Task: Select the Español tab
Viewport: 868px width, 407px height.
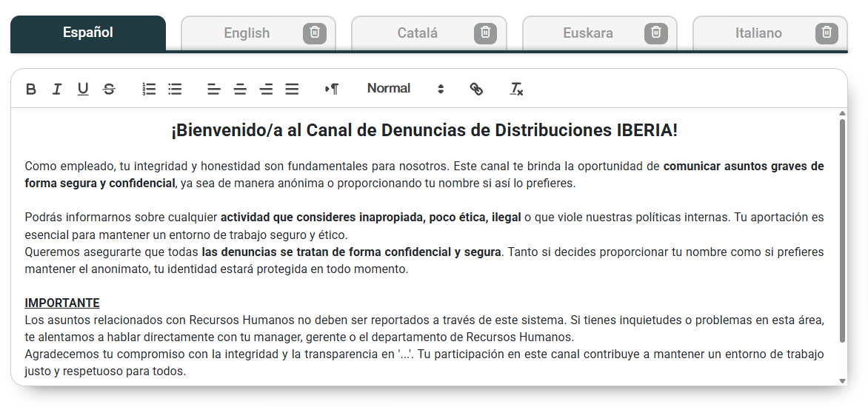Action: pyautogui.click(x=88, y=33)
